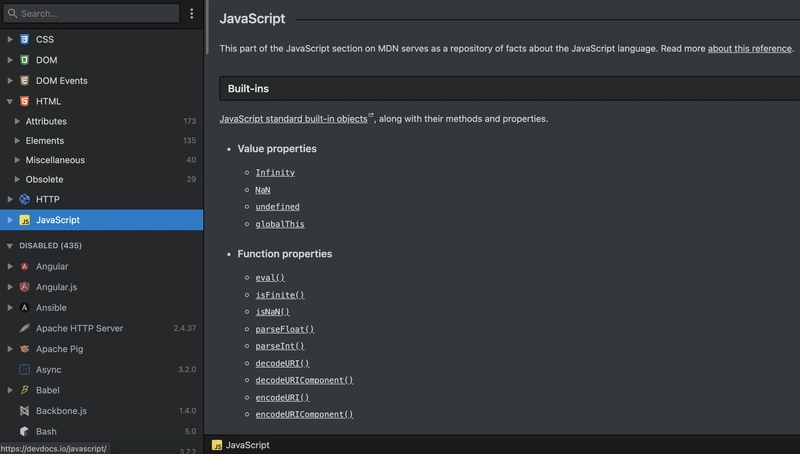Screen dimensions: 800x454
Task: Expand the HTML Obsolete list
Action: pyautogui.click(x=17, y=180)
